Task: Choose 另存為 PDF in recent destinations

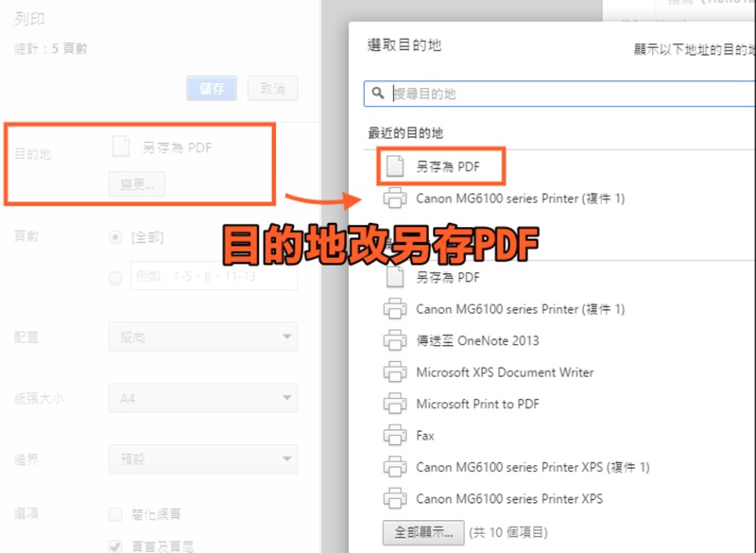Action: pyautogui.click(x=447, y=166)
